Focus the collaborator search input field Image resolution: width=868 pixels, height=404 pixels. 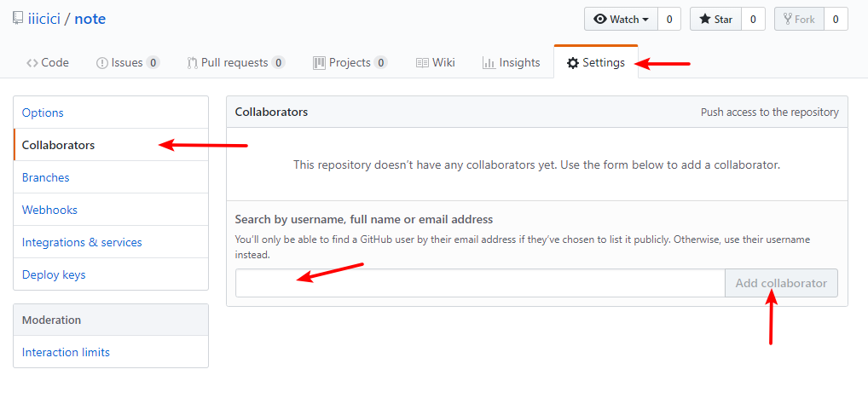(x=479, y=284)
